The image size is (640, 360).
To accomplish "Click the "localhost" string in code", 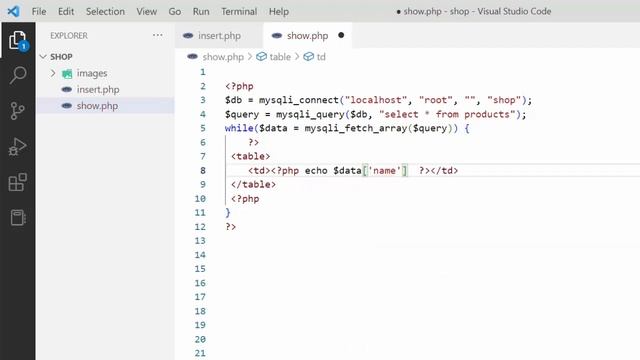I will pos(376,100).
